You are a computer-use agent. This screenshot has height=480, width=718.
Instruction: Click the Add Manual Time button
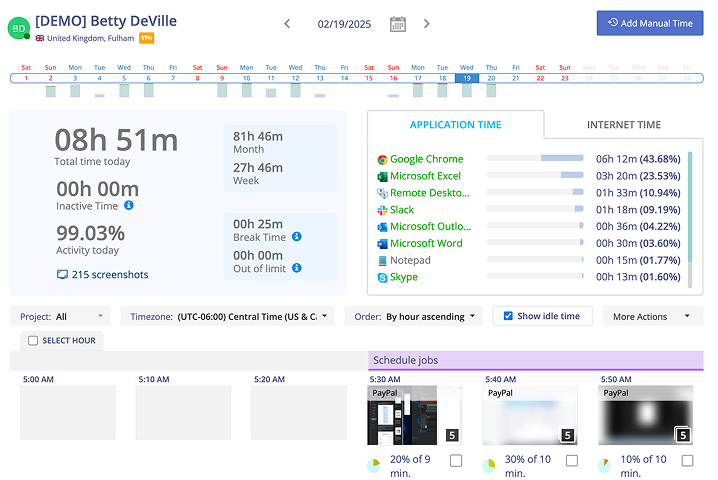point(649,23)
